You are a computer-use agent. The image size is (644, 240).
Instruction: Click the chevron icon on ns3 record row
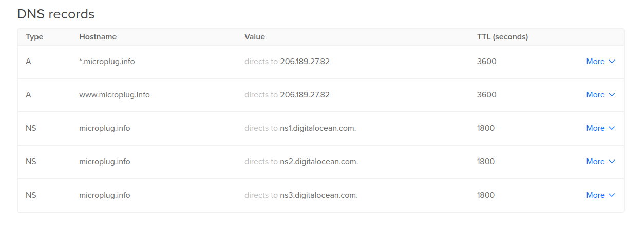click(612, 195)
